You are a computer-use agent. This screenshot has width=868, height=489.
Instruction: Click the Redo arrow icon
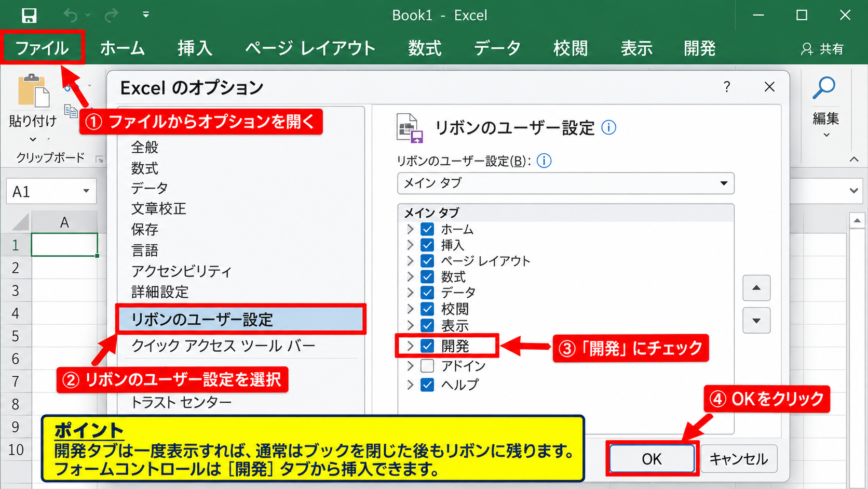click(111, 16)
